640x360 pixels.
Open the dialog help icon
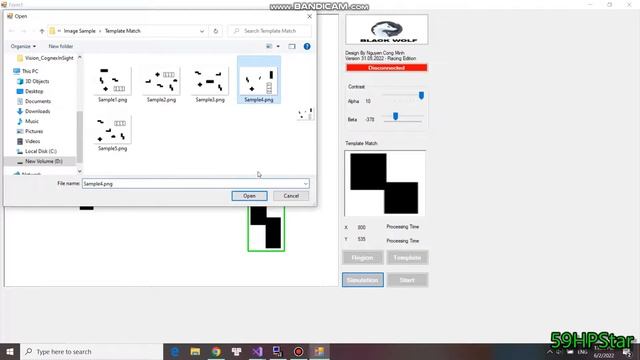point(307,47)
